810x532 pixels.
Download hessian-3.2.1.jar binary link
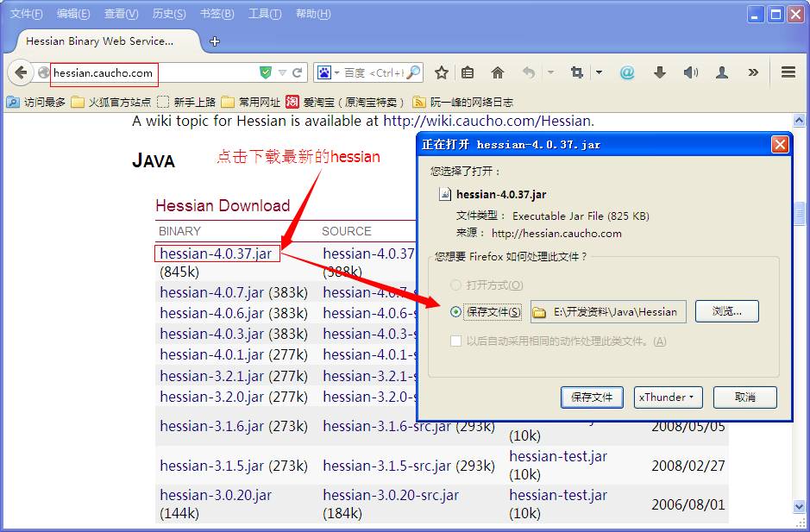pyautogui.click(x=212, y=375)
